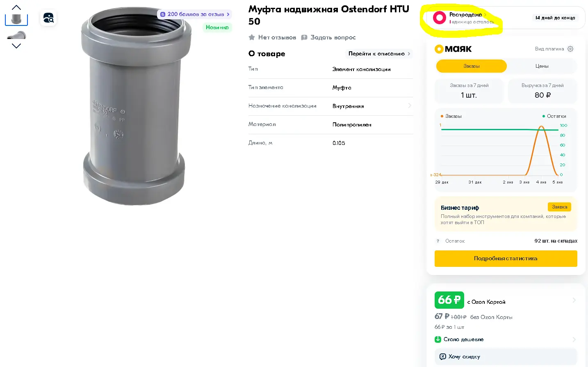Screen dimensions: 588x367
Task: Show next thumbnails with the down chevron
Action: pyautogui.click(x=16, y=46)
